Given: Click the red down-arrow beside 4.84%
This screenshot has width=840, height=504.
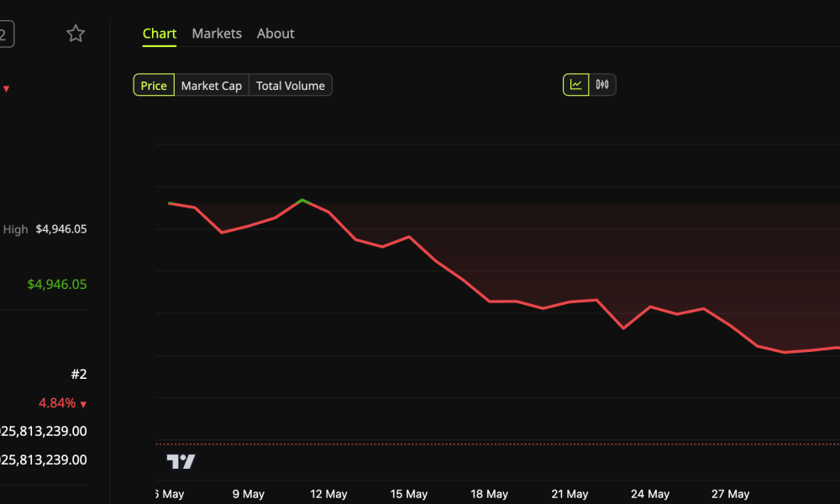Looking at the screenshot, I should 83,404.
